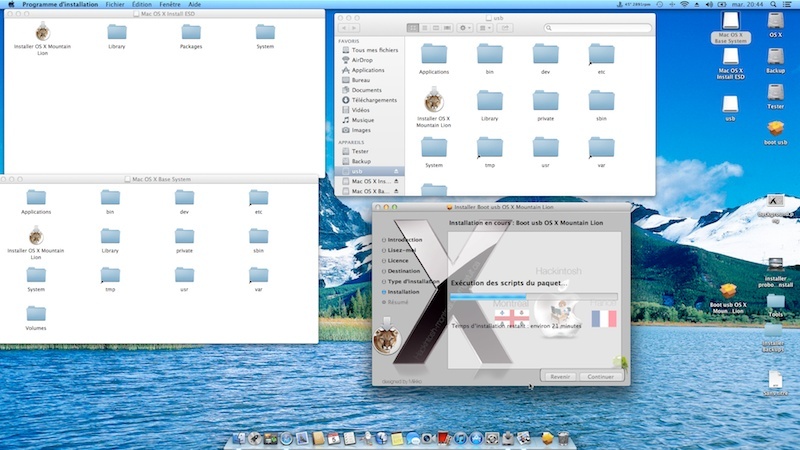This screenshot has height=450, width=800.
Task: Open iTunes in the Dock
Action: [461, 438]
